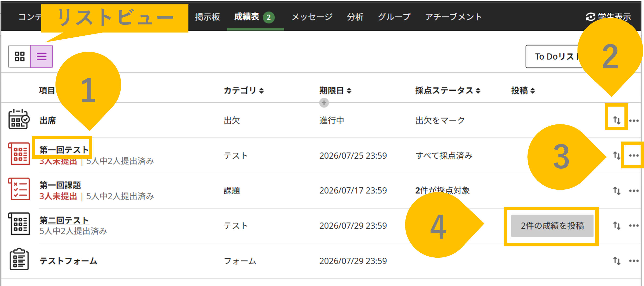Click reorder arrows for 第一回課題 row
The height and width of the screenshot is (286, 644).
click(616, 190)
